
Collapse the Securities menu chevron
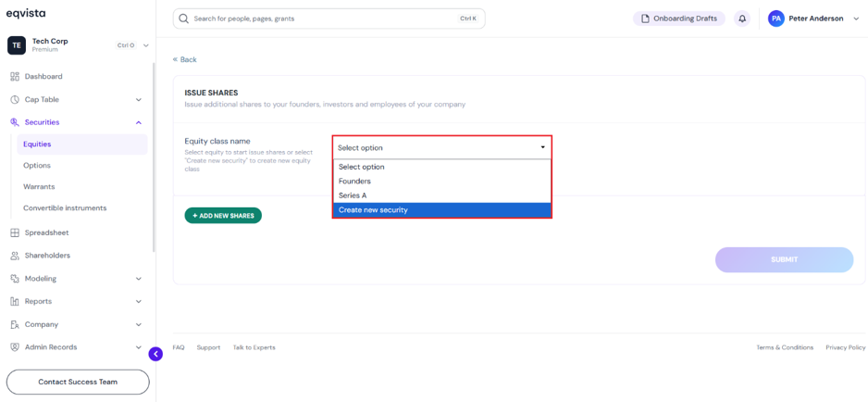click(139, 122)
